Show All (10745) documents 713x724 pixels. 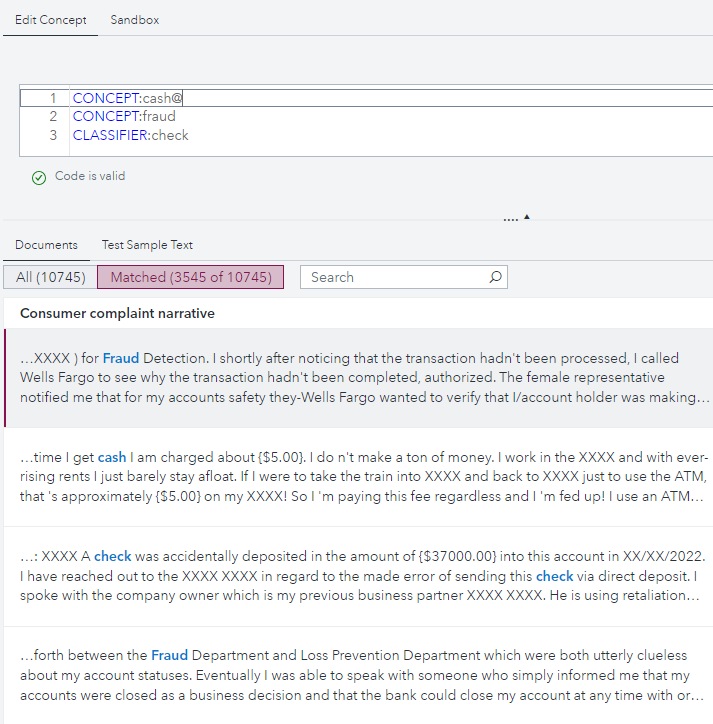[x=50, y=277]
